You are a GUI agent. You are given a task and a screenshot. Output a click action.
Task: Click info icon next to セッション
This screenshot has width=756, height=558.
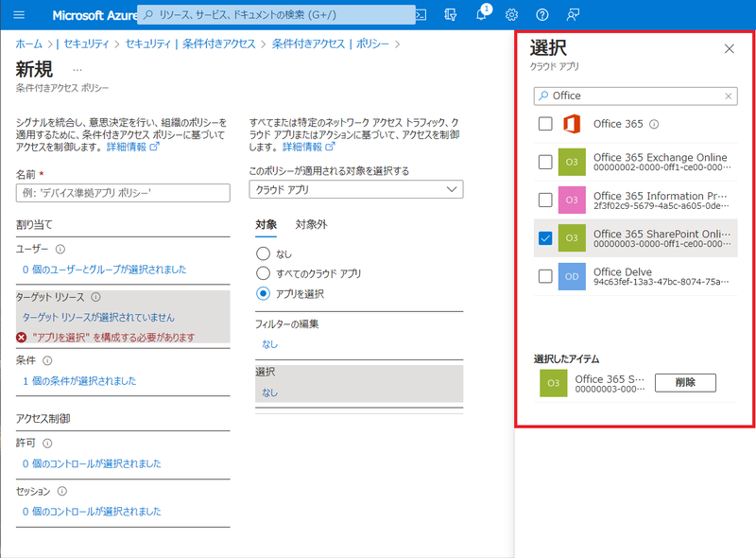(62, 492)
